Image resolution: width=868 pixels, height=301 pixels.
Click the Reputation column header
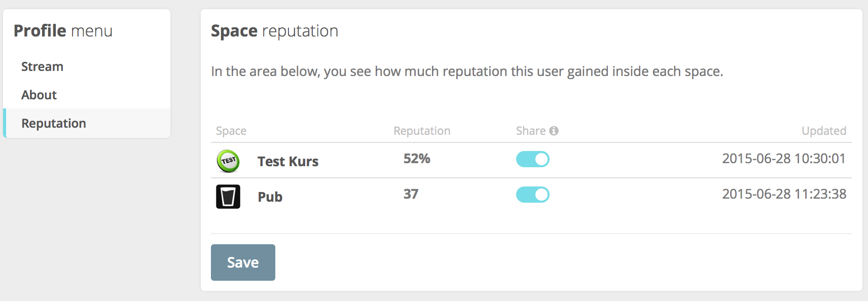(x=422, y=131)
